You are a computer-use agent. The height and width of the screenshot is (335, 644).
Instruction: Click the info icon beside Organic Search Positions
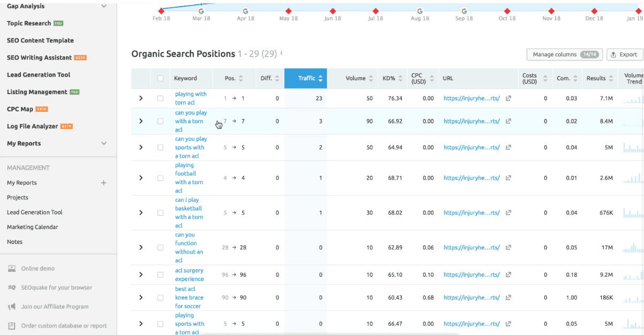point(281,54)
